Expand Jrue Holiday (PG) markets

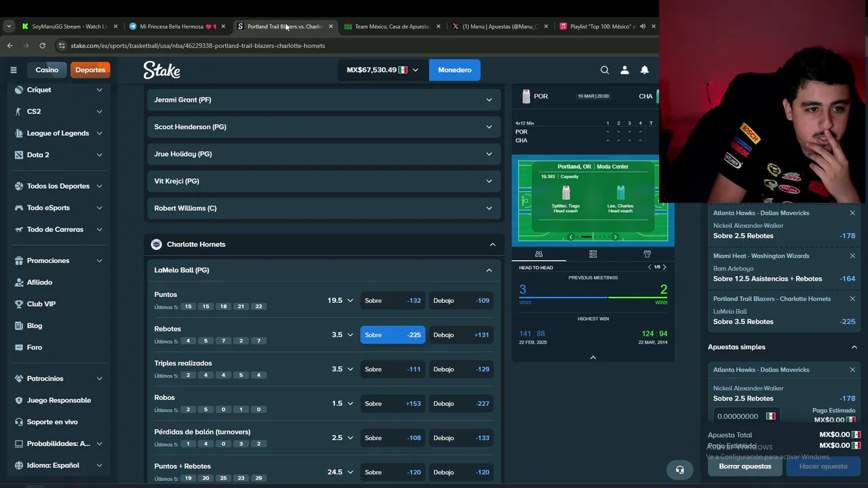coord(323,154)
